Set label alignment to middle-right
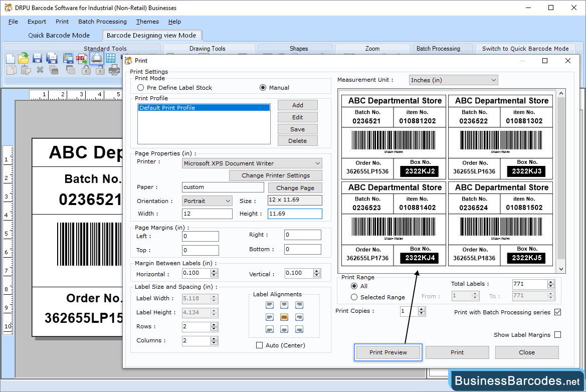 pos(299,317)
